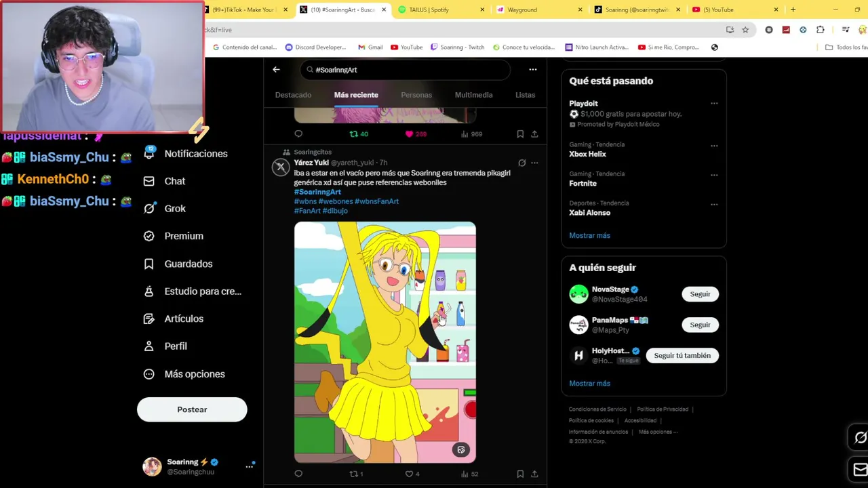Viewport: 868px width, 488px height.
Task: Open the Chrome extensions puzzle icon
Action: click(821, 30)
